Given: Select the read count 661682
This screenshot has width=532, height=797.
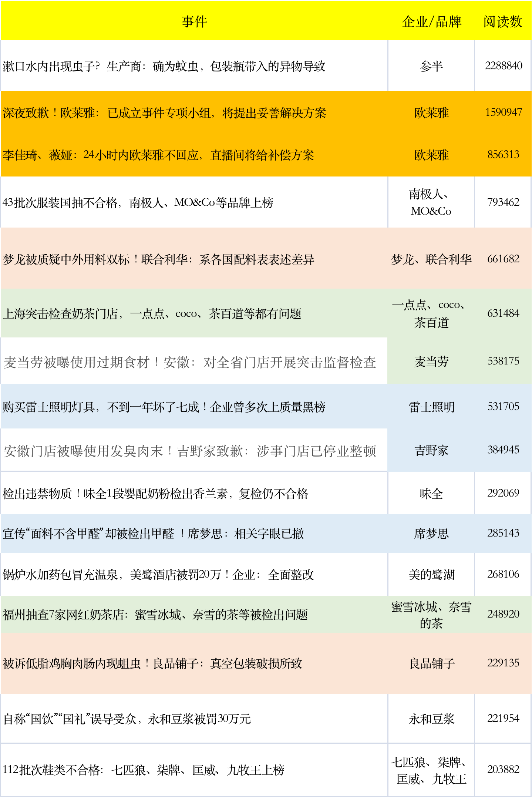Looking at the screenshot, I should 504,259.
